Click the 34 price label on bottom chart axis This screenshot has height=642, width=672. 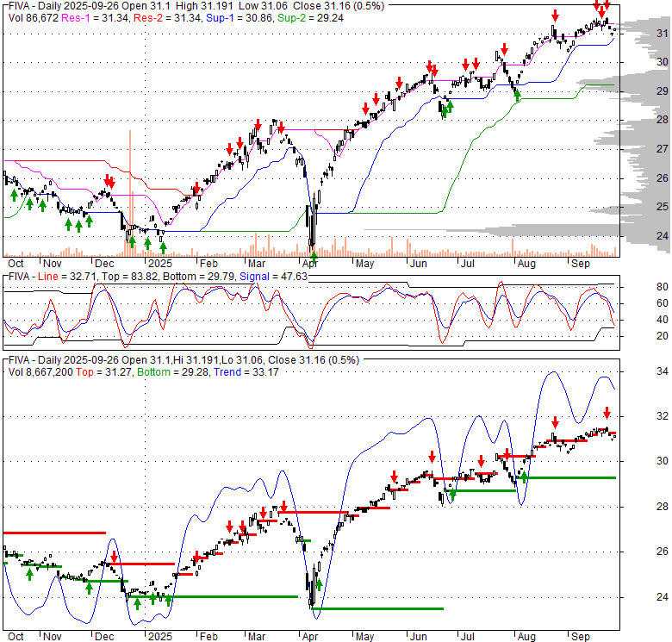[x=663, y=371]
